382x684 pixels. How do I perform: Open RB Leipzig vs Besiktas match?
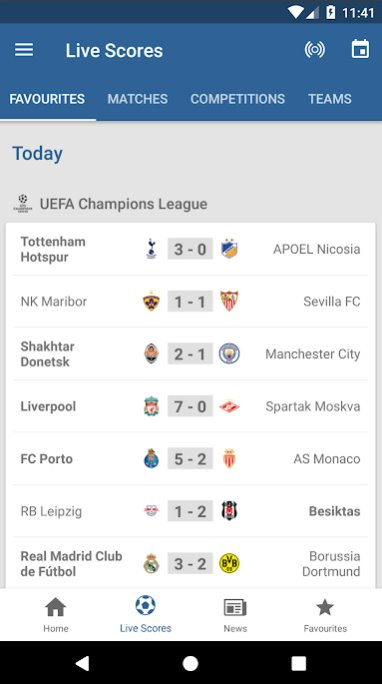(191, 511)
